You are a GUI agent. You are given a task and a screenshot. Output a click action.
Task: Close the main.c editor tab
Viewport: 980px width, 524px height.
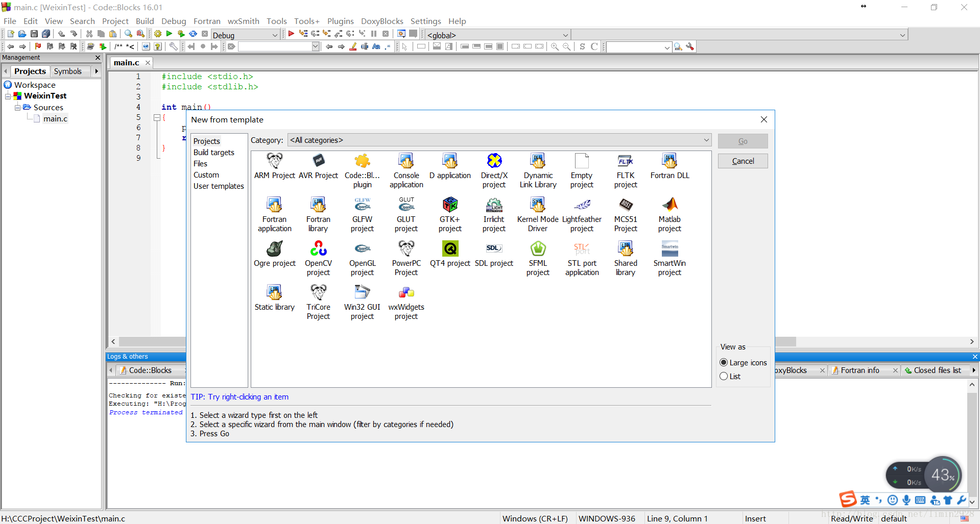[148, 63]
